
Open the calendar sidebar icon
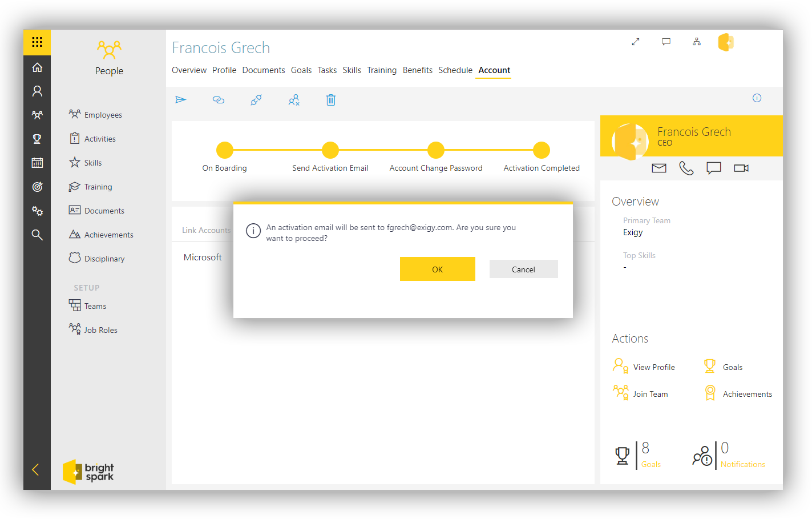pos(37,163)
